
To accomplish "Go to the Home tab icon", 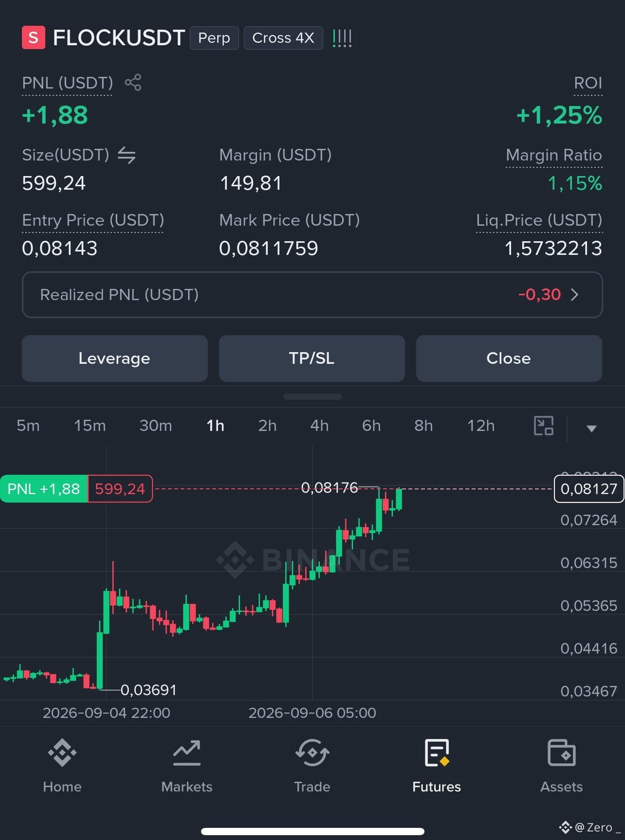I will 62,752.
